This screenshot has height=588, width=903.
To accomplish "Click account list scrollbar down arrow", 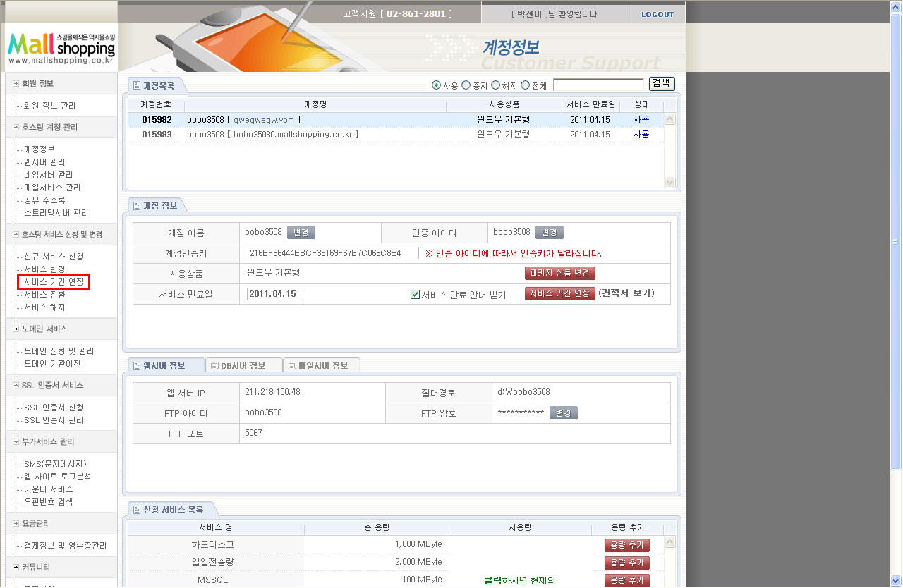I will (670, 183).
